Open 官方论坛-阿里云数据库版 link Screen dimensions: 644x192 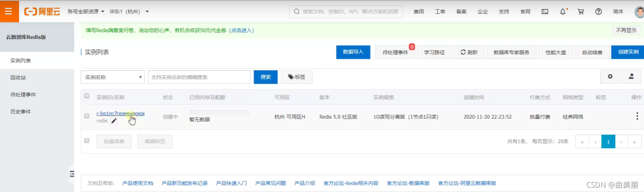point(467,183)
